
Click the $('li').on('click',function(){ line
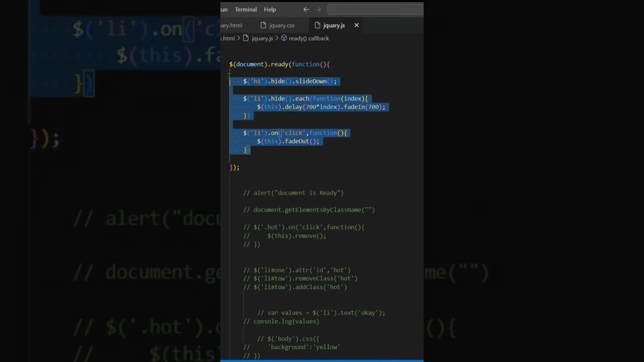(295, 133)
